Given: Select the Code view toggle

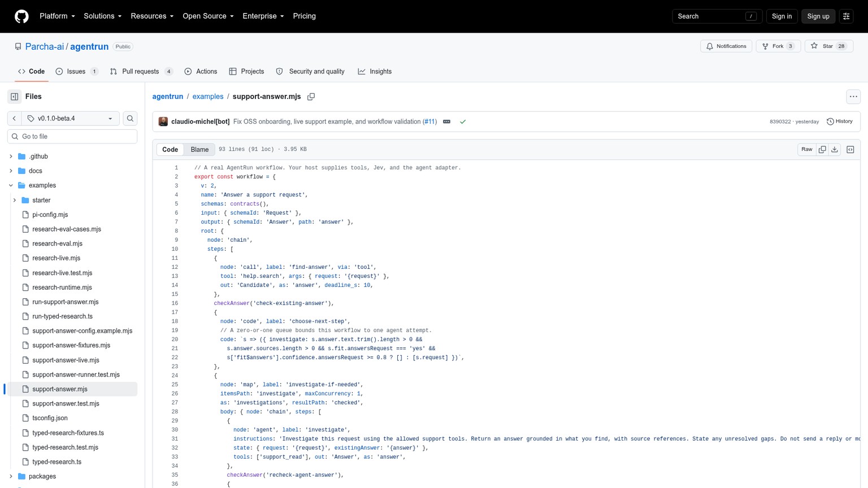Looking at the screenshot, I should (170, 150).
